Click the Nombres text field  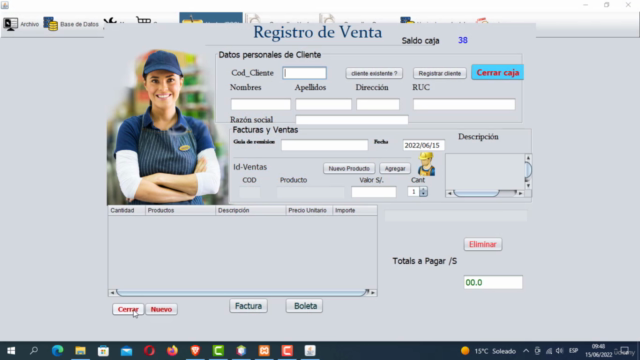point(260,104)
